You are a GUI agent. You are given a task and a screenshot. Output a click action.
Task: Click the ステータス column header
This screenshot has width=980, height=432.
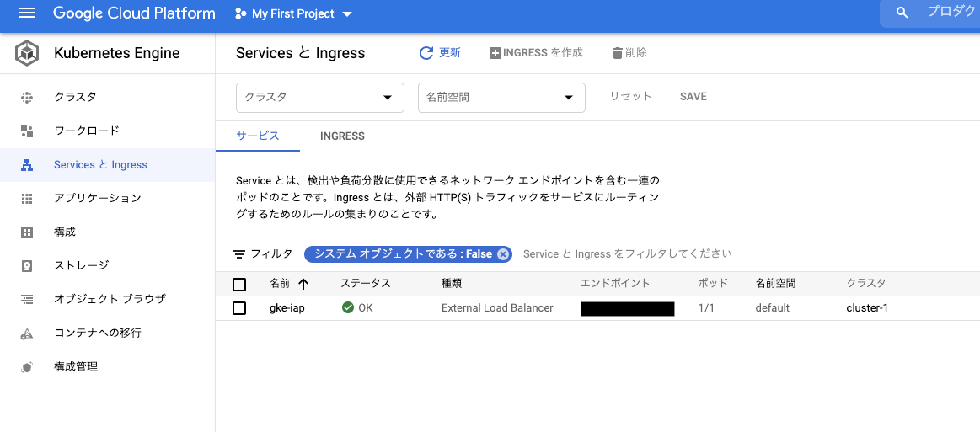coord(366,284)
